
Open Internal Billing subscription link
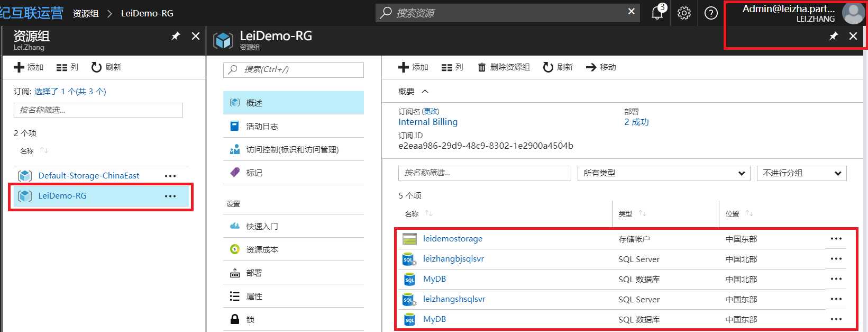tap(428, 122)
